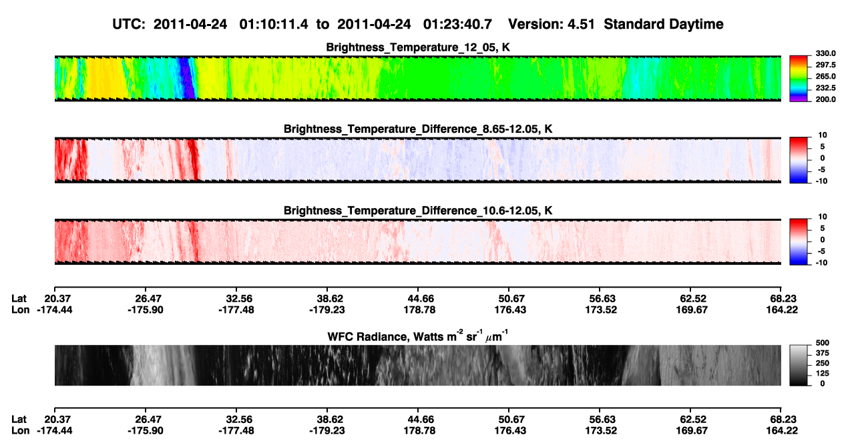Screen dimensions: 868x445
Task: Click the 'Brightness_Temperature_12_05, K' panel title
Action: point(418,47)
